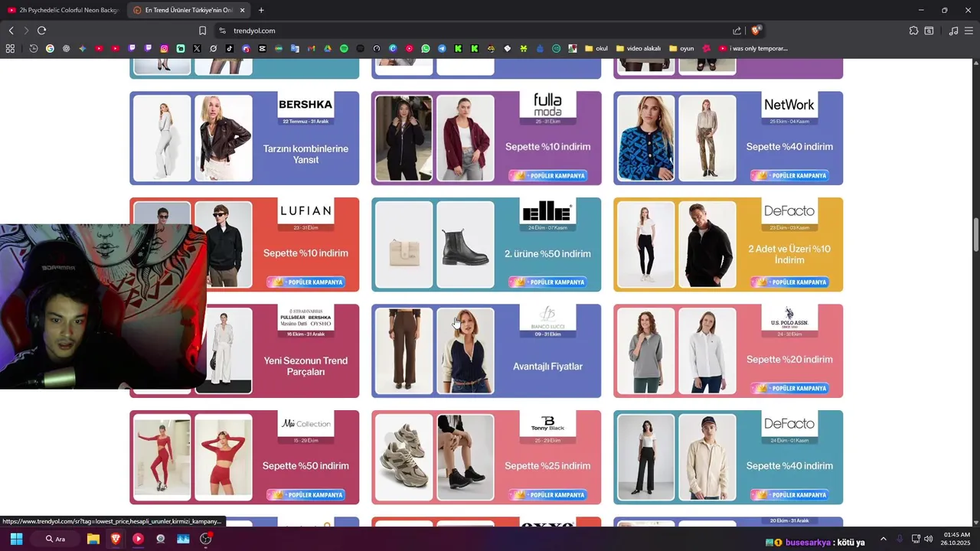The height and width of the screenshot is (551, 980).
Task: Open the history clock bookmark icon
Action: (x=34, y=48)
